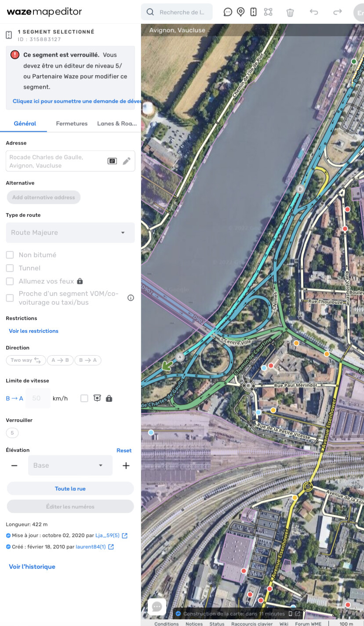Image resolution: width=364 pixels, height=626 pixels.
Task: Click Add alternative address button
Action: tap(44, 197)
